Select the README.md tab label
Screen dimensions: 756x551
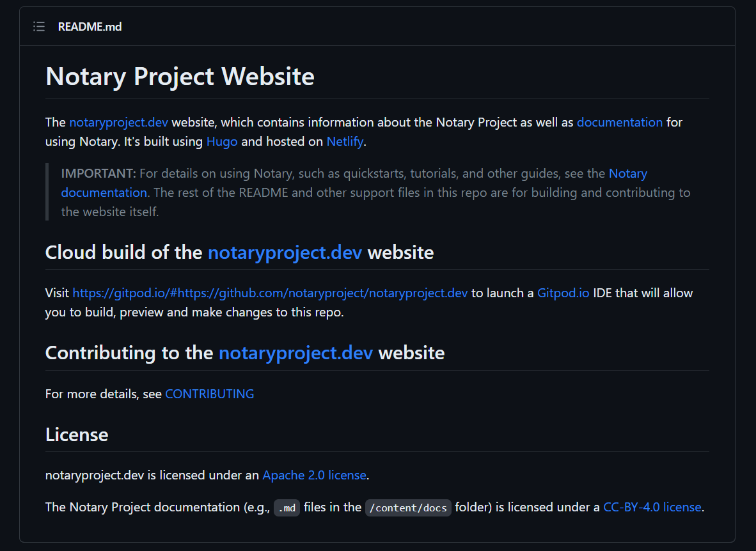pos(90,27)
